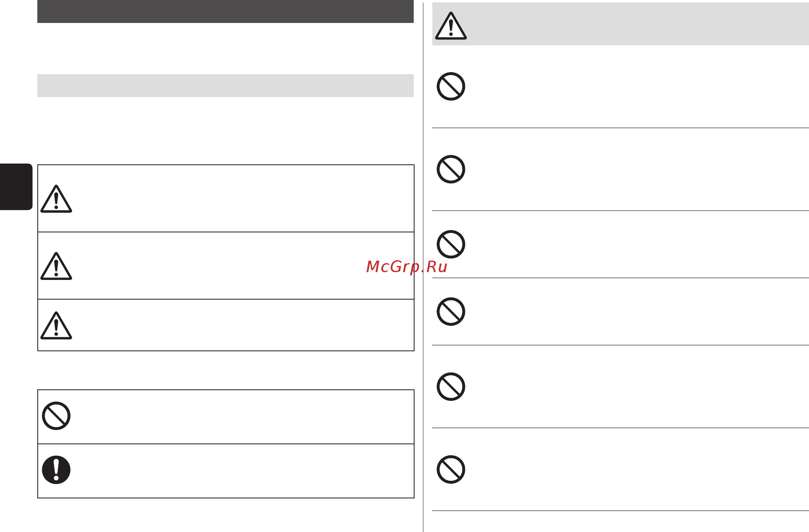Viewport: 809px width, 532px height.
Task: Click the dark gray title bar at the top
Action: [226, 11]
